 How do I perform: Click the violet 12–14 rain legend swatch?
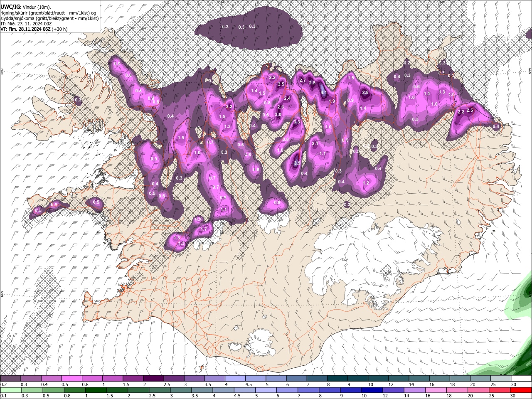(393, 390)
